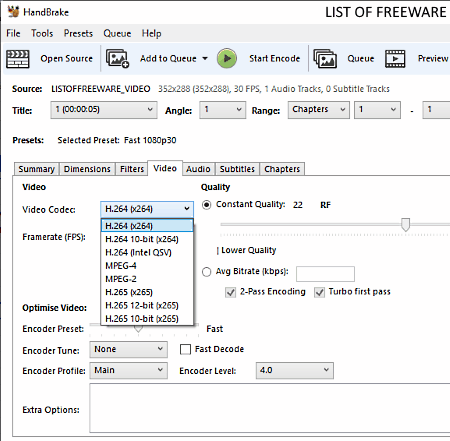The image size is (450, 441).
Task: Expand the Title dropdown showing 1 (00:00:05)
Action: point(104,110)
